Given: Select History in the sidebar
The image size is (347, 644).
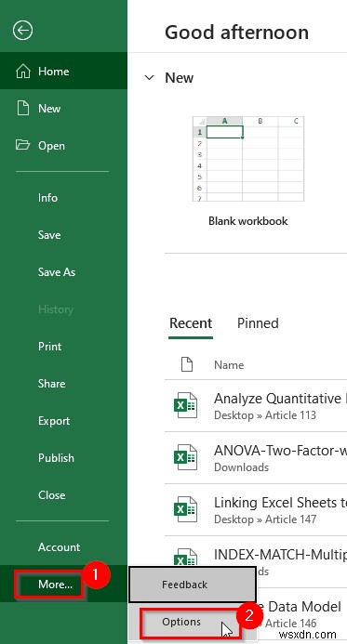Looking at the screenshot, I should pyautogui.click(x=56, y=309).
